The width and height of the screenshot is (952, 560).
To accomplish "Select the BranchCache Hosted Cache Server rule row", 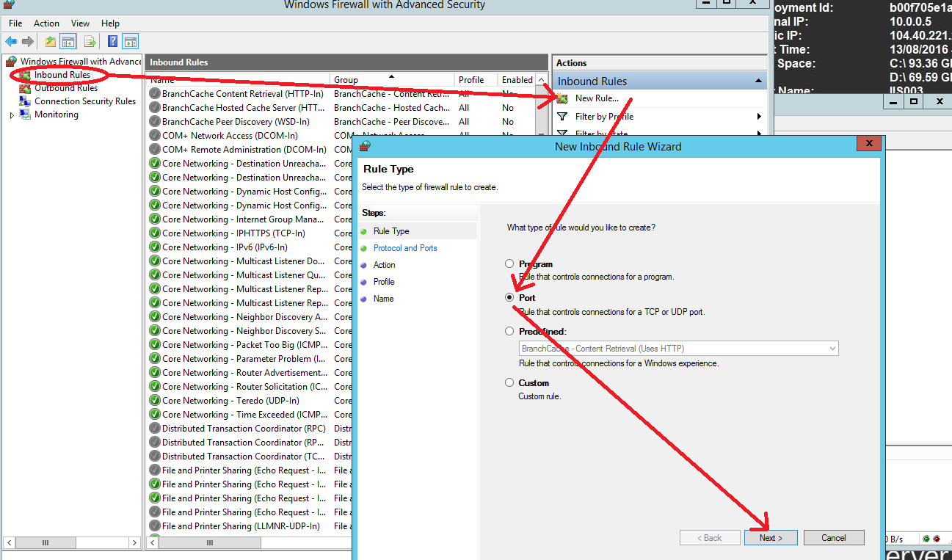I will click(x=341, y=108).
